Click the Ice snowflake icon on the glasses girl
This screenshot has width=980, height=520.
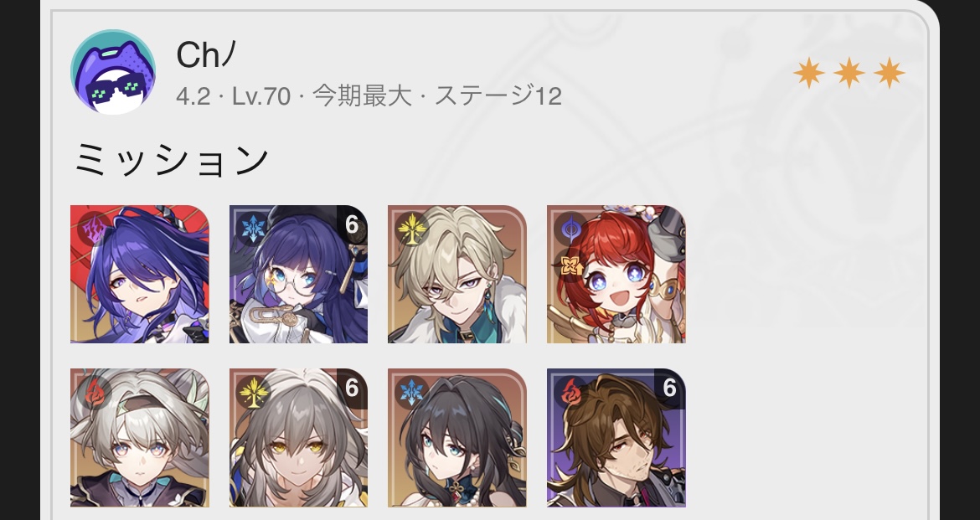tap(253, 229)
